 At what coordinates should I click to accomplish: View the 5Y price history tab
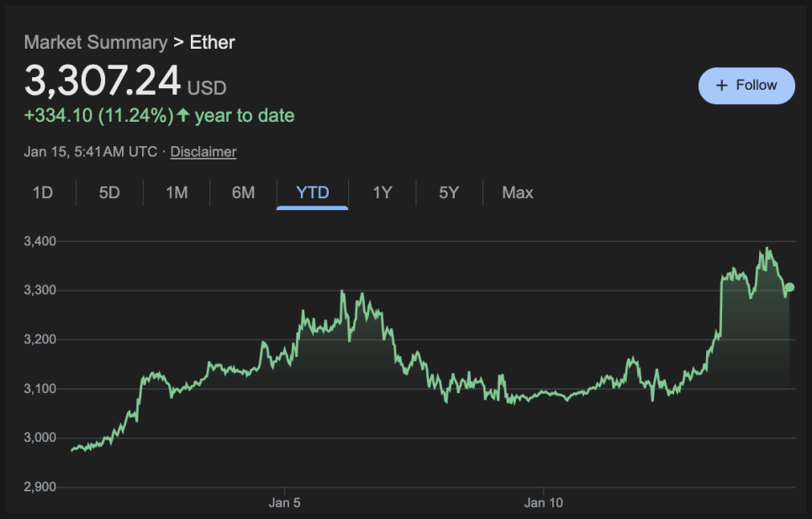449,193
